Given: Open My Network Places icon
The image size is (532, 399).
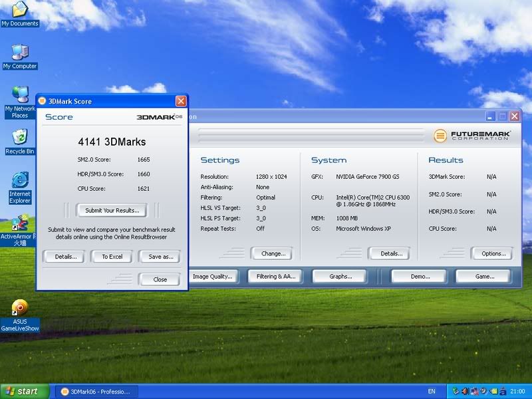Looking at the screenshot, I should tap(20, 95).
